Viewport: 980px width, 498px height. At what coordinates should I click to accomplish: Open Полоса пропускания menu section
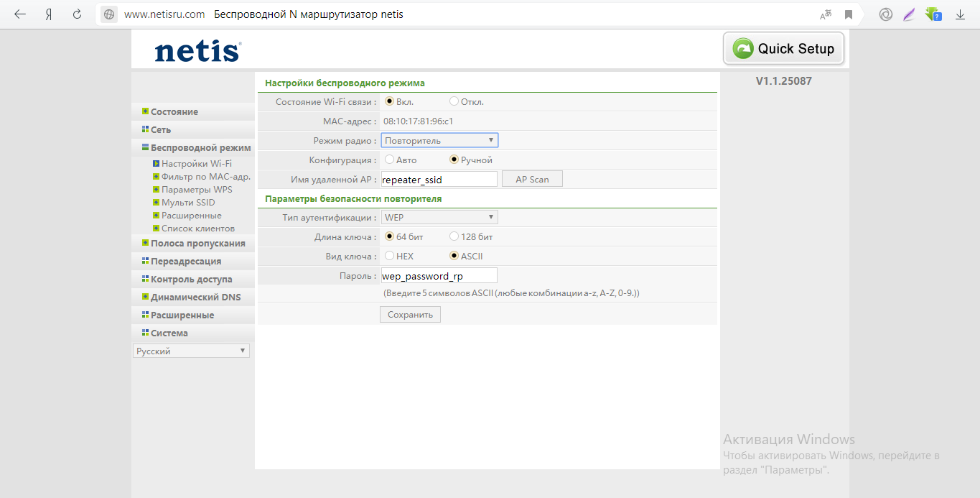(198, 243)
